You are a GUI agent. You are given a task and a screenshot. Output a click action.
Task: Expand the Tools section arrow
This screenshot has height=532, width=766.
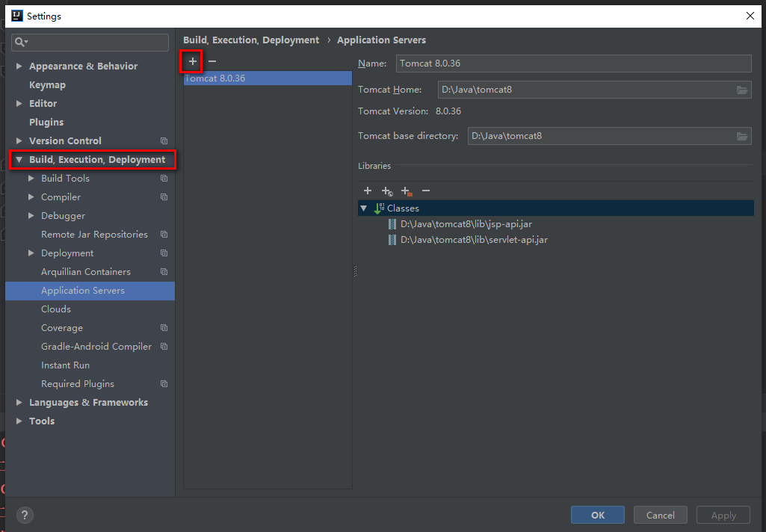(x=19, y=421)
